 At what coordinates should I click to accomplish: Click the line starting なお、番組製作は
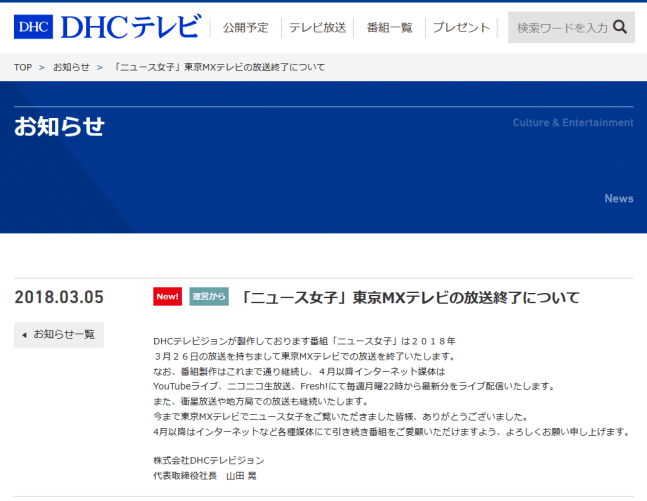(x=299, y=371)
